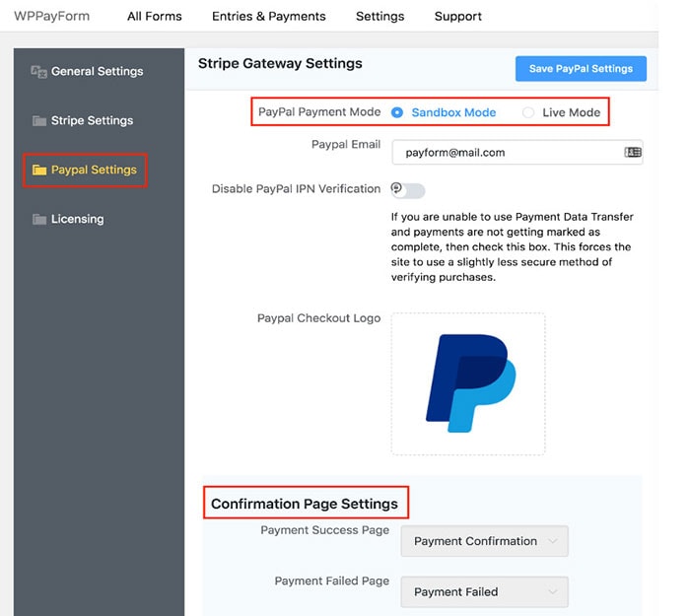This screenshot has height=616, width=690.
Task: Open the Licensing sidebar link
Action: (x=77, y=220)
